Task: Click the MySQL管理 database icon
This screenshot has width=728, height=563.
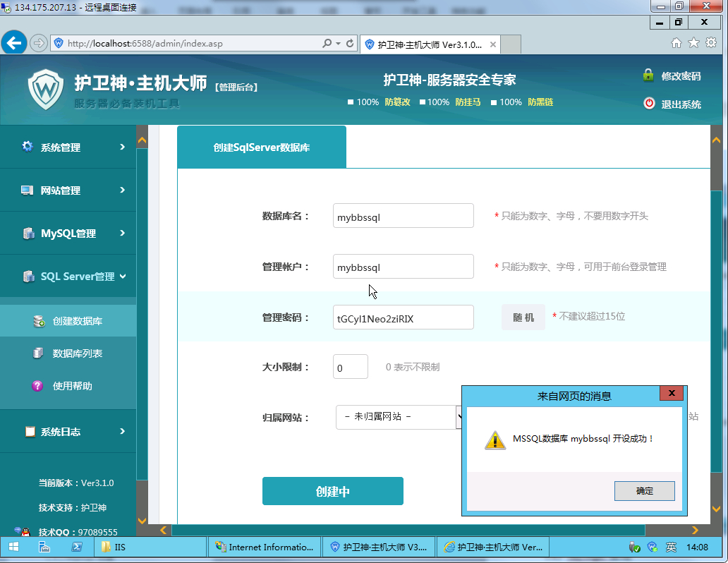Action: click(28, 234)
